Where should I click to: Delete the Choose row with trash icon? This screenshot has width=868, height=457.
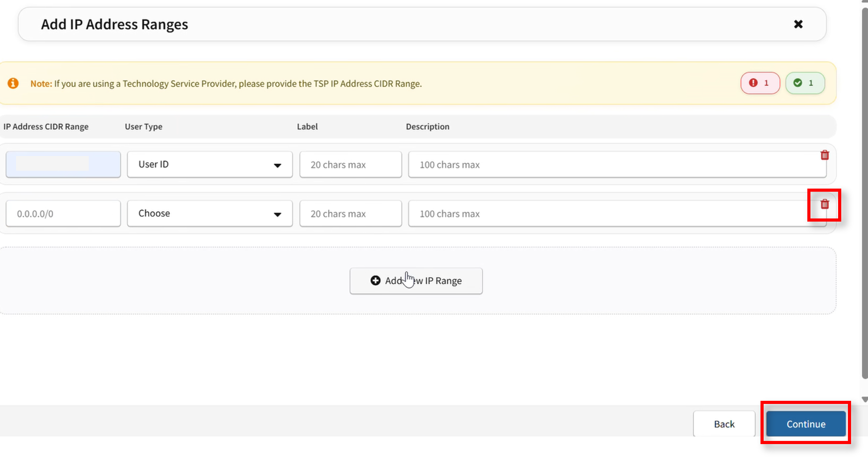(825, 204)
